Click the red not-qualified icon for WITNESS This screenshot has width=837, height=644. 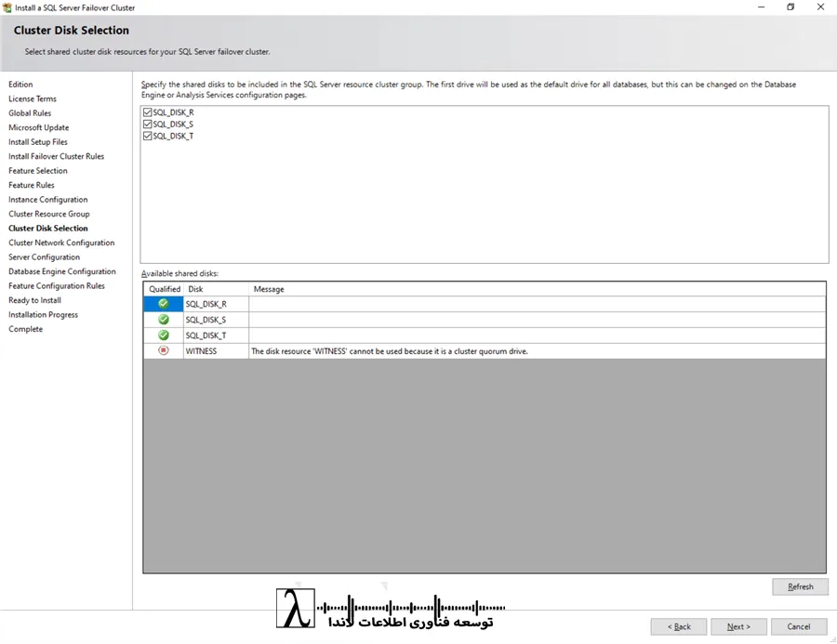[x=164, y=350]
